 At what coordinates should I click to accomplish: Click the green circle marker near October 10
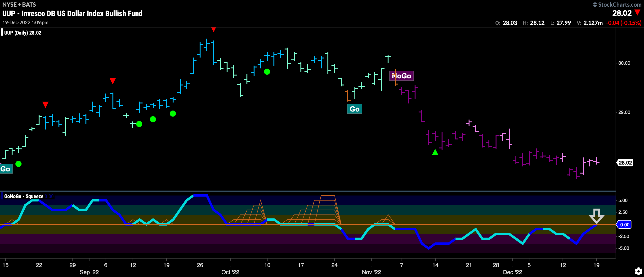click(x=267, y=72)
